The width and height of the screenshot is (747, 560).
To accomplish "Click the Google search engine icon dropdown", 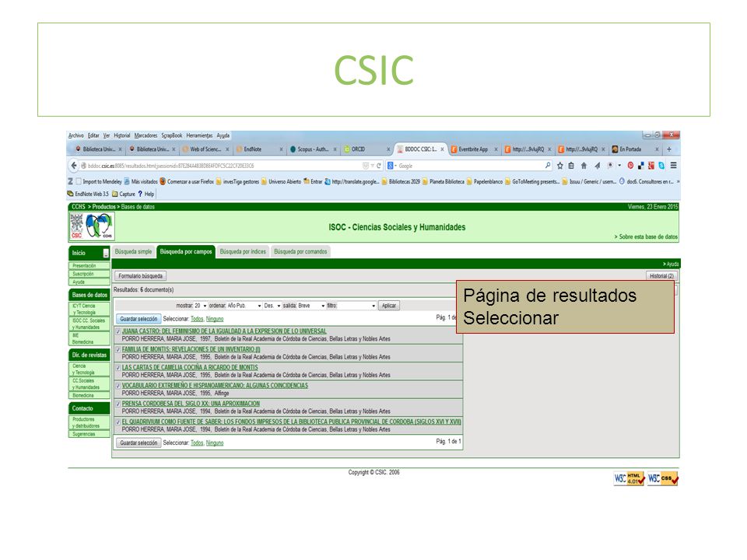I will [392, 166].
